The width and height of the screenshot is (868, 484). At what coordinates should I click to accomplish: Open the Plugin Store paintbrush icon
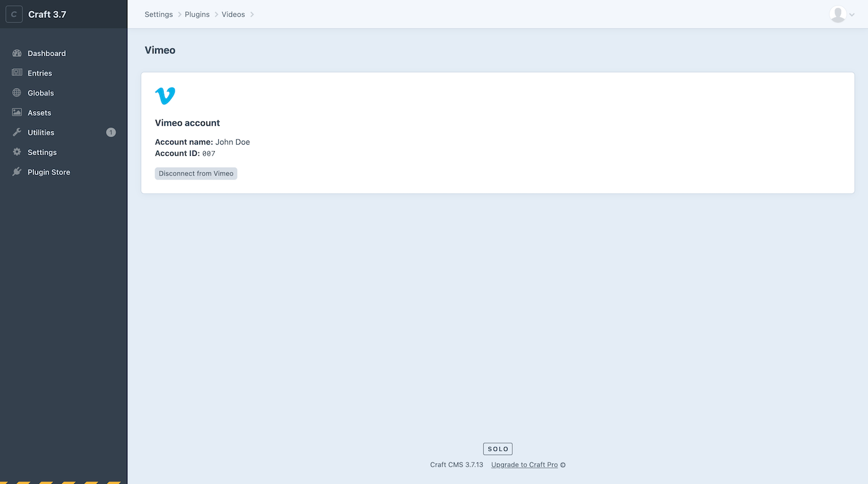17,171
